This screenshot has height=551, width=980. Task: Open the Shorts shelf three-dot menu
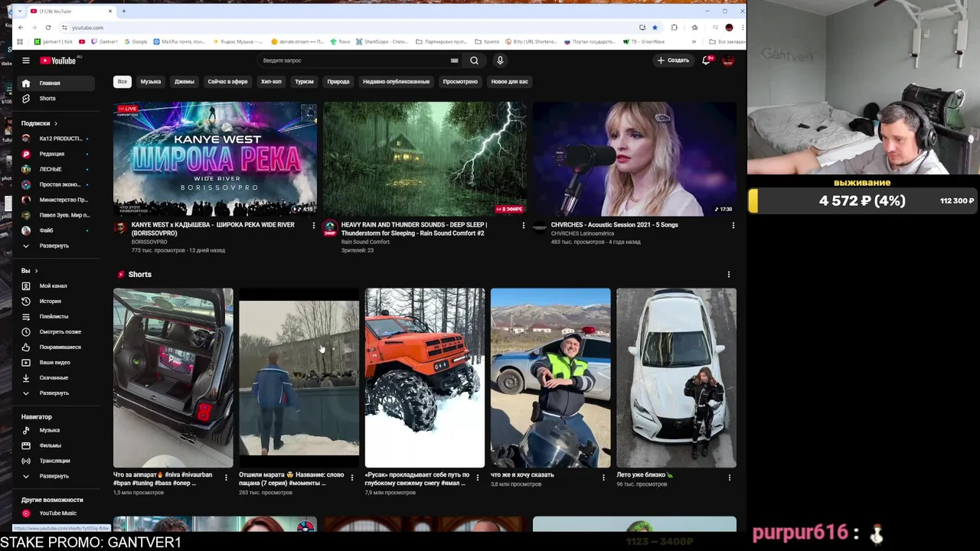[x=728, y=274]
